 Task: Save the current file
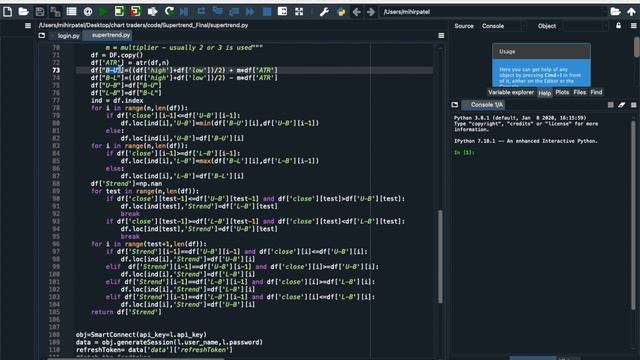(x=40, y=12)
